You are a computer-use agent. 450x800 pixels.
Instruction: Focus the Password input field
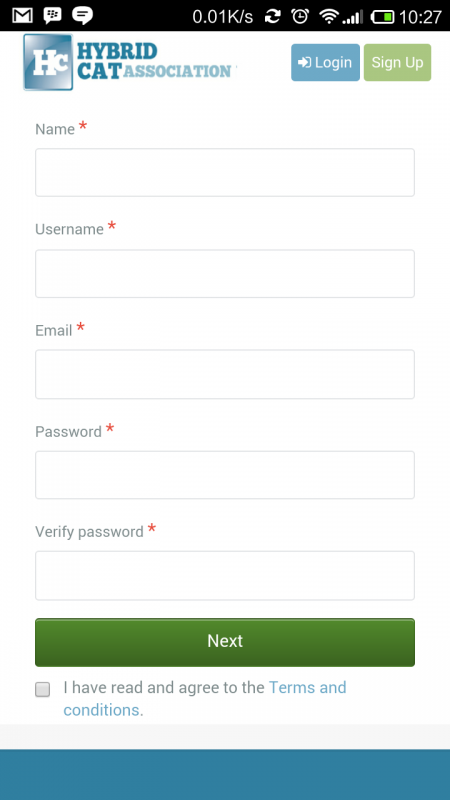[225, 474]
